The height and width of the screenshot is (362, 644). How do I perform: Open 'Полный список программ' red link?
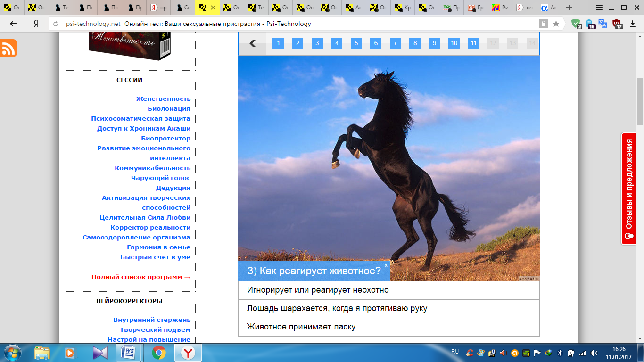pos(141,277)
